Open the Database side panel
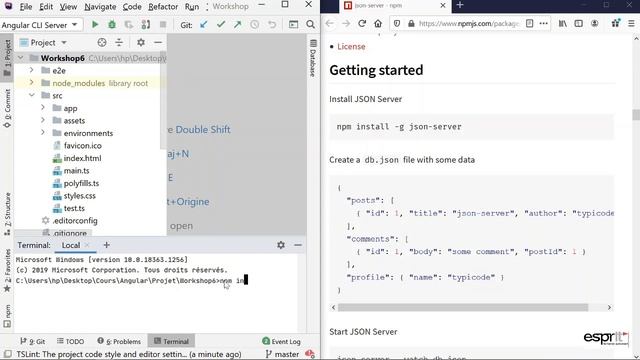The height and width of the screenshot is (360, 640). click(313, 58)
